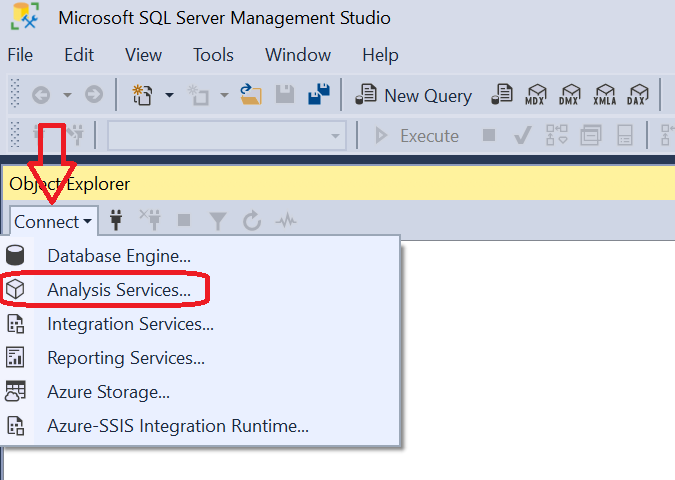Click the Query Options icon
The image size is (675, 480).
point(591,135)
